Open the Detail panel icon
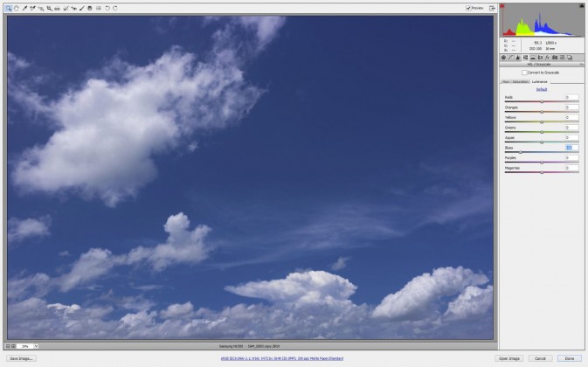The width and height of the screenshot is (588, 367). click(518, 58)
